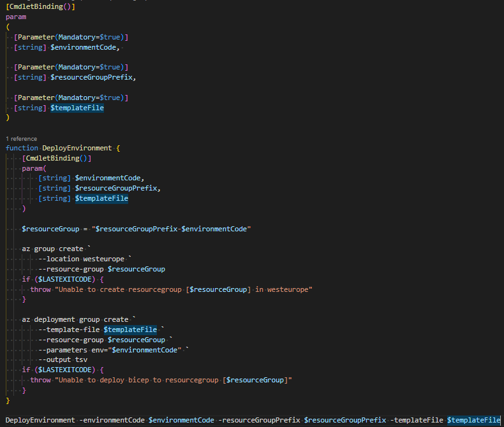Viewport: 504px width, 427px height.
Task: Click the --output tsv argument
Action: point(63,359)
